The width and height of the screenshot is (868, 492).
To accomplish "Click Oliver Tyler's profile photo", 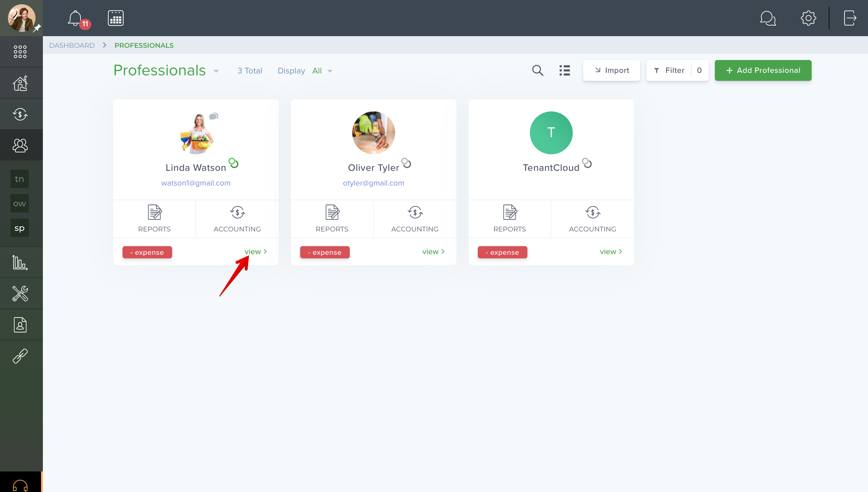I will pyautogui.click(x=373, y=133).
